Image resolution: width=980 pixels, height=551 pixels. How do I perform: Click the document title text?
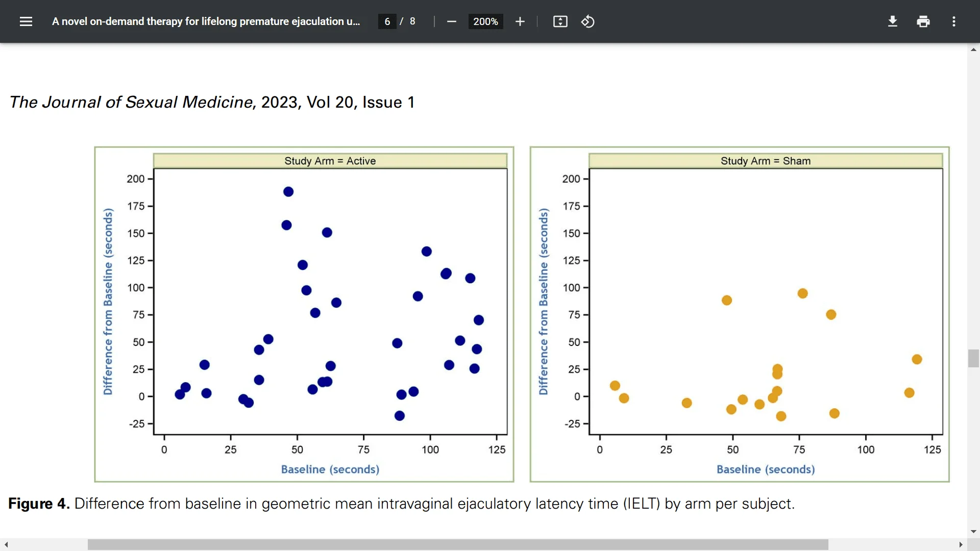(x=206, y=21)
